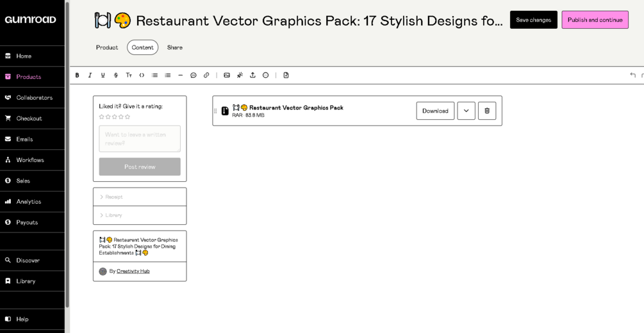Click the Gumroad logo
Viewport: 644px width, 333px height.
(x=30, y=20)
